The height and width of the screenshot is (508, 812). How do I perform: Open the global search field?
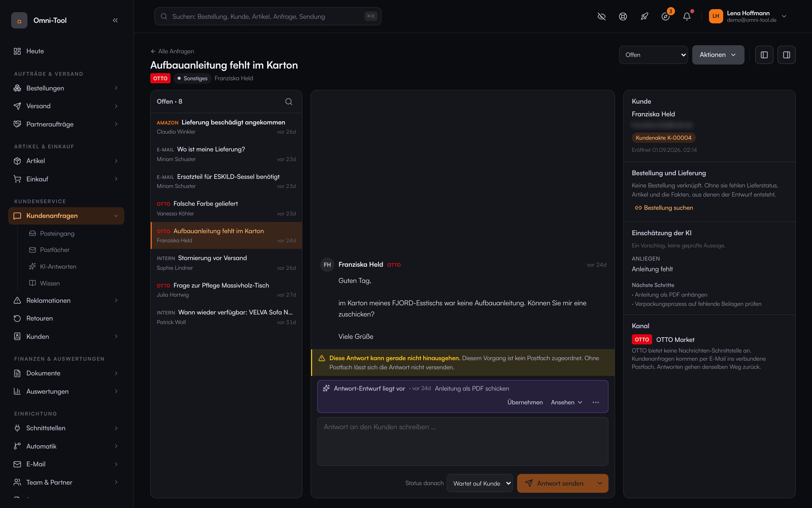pos(268,17)
